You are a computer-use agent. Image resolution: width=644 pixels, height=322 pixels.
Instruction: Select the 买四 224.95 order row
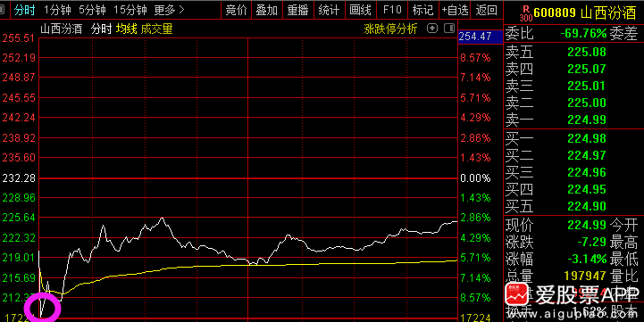[573, 189]
